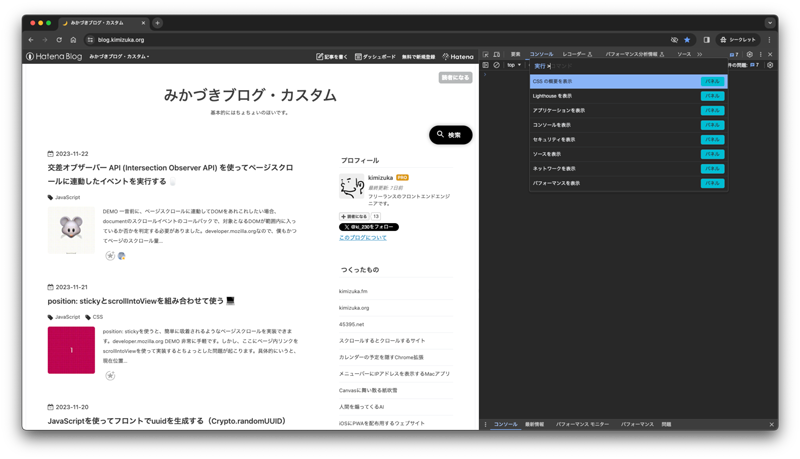Reload the page with the refresh icon
Screen dimensions: 800x459
[59, 40]
